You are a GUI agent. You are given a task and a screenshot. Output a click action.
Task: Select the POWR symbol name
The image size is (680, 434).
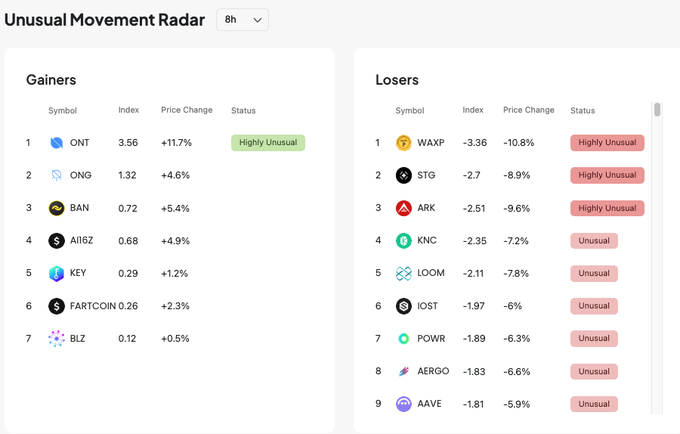coord(431,338)
